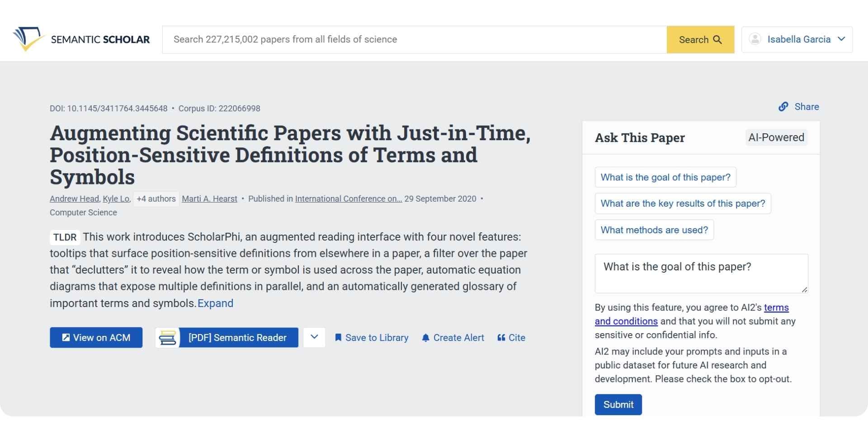
Task: Expand the +4 authors list
Action: coord(156,198)
